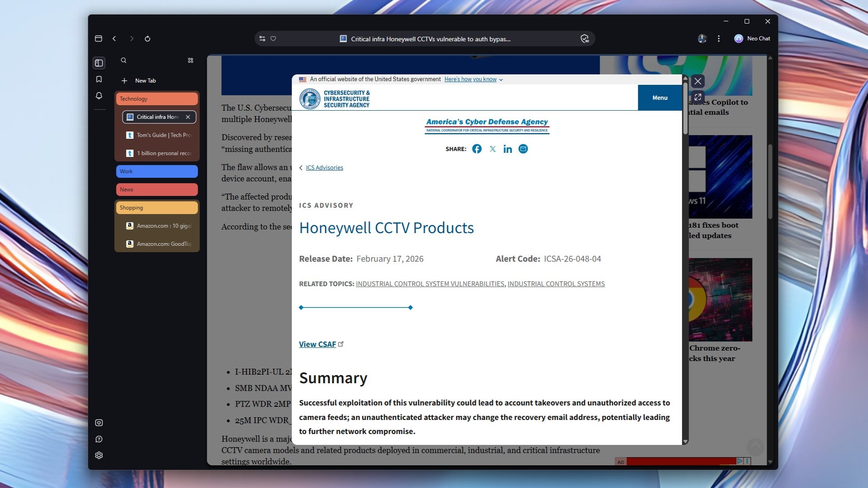Share the advisory via email

click(x=523, y=149)
